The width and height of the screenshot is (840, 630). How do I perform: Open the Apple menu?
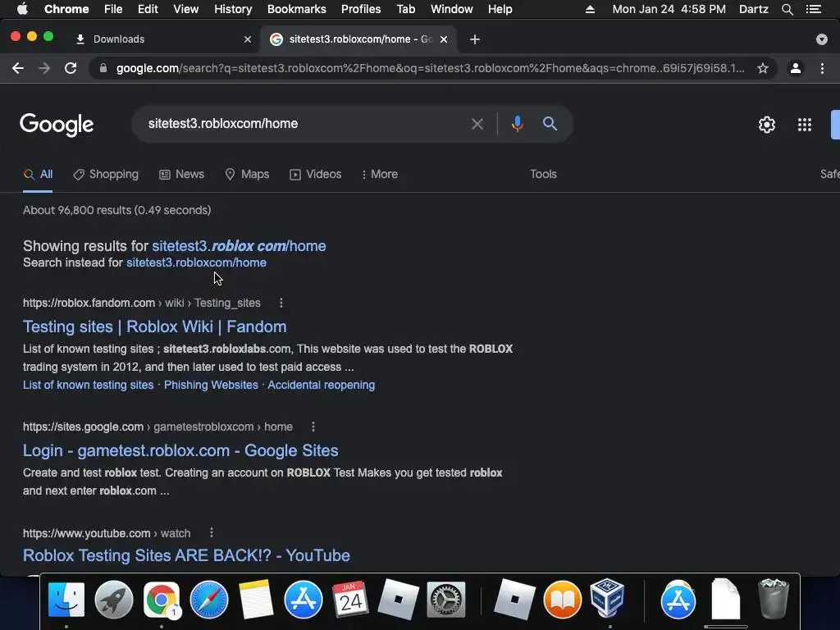pos(22,9)
